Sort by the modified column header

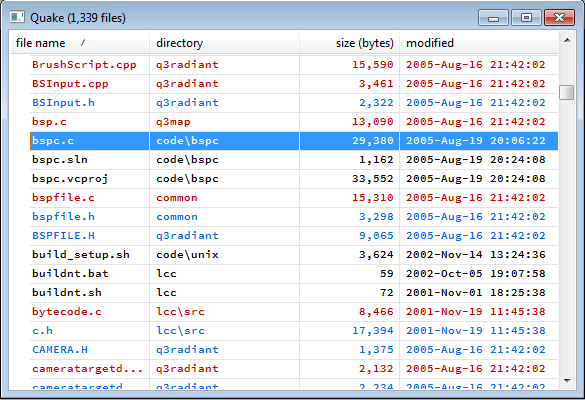point(479,43)
